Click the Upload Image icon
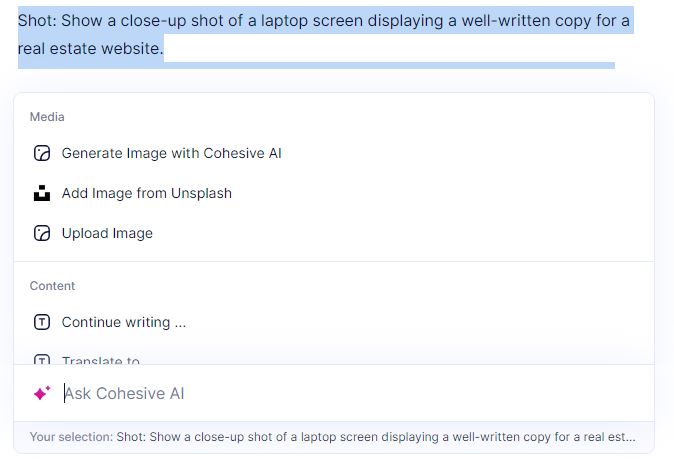Image resolution: width=674 pixels, height=459 pixels. 42,233
